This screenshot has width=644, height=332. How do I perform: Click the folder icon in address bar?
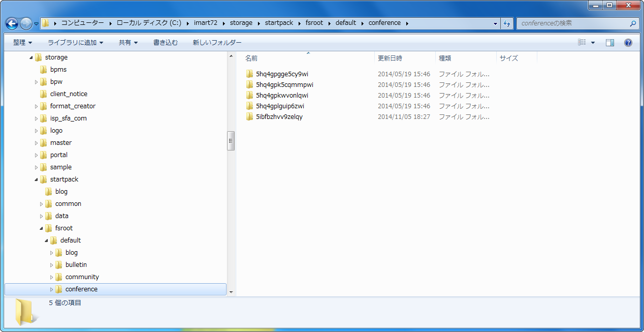pyautogui.click(x=45, y=23)
